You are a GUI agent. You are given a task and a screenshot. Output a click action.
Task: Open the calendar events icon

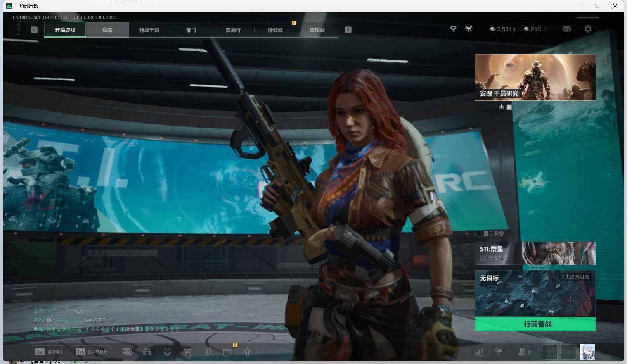[227, 352]
